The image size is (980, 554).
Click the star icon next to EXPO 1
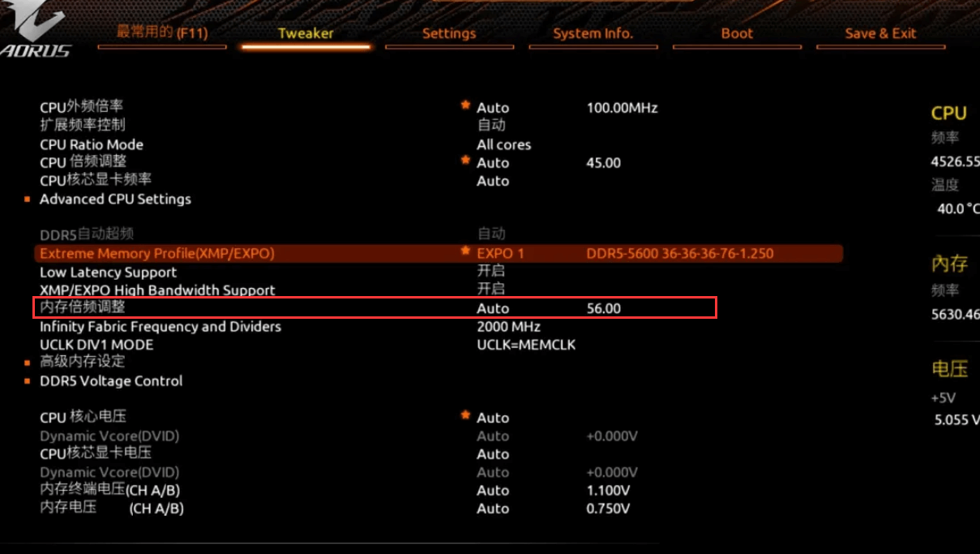click(x=465, y=251)
